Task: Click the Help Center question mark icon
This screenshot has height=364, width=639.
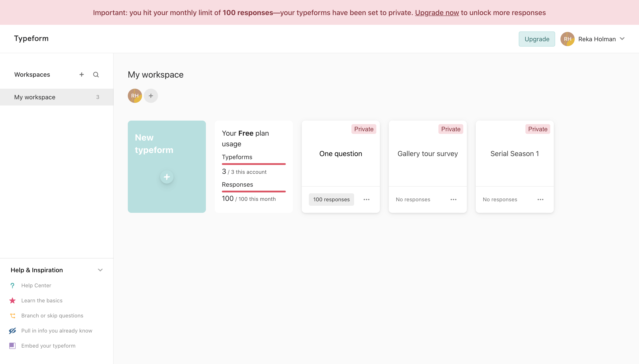Action: click(12, 286)
